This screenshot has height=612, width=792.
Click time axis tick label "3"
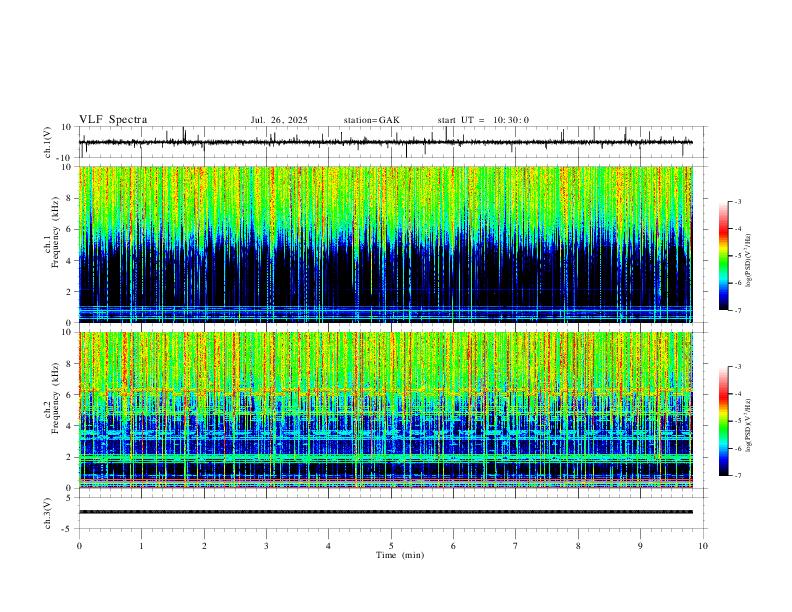[266, 546]
